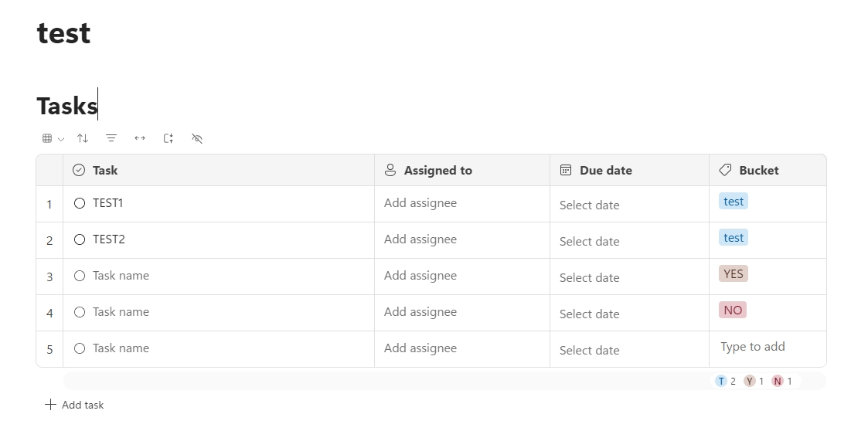Click the insert column icon
The image size is (868, 431).
168,138
